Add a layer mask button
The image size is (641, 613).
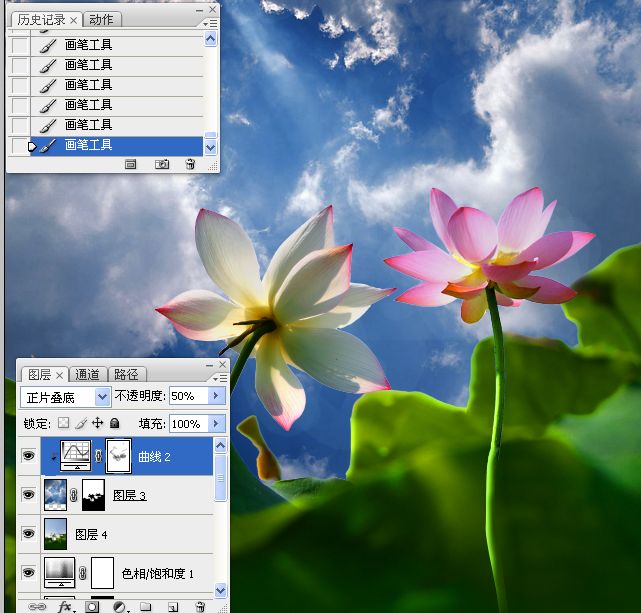pos(92,607)
